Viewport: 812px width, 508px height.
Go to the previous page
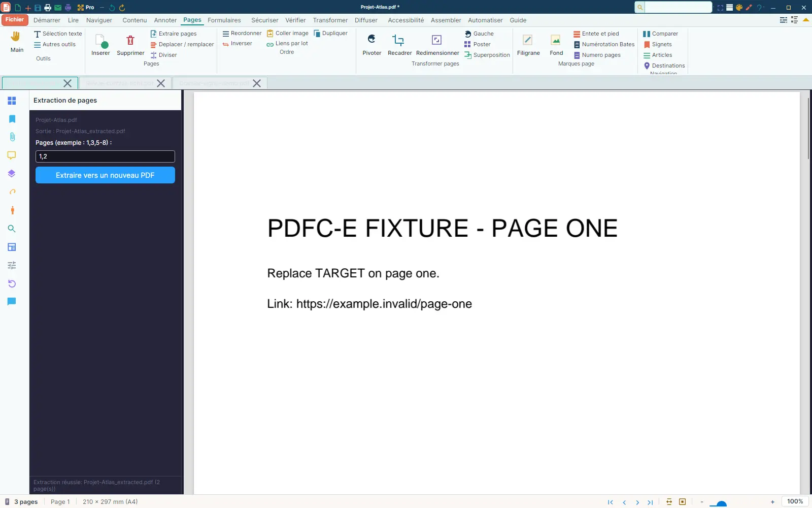(624, 502)
